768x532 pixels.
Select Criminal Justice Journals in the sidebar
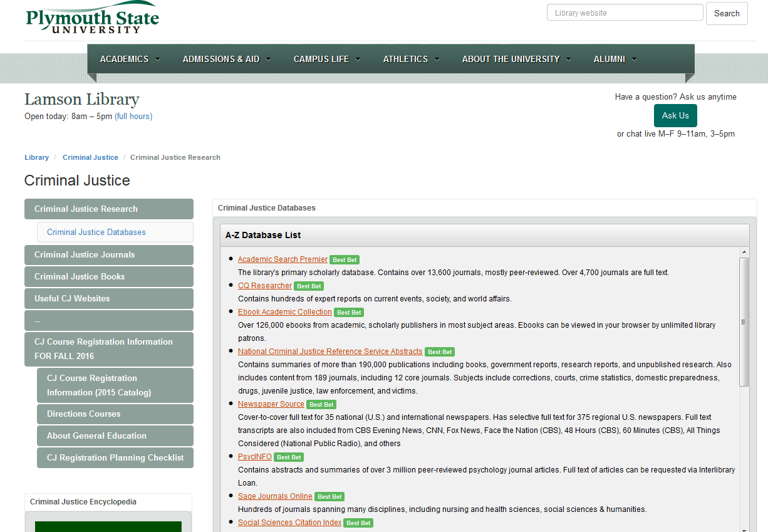(108, 254)
